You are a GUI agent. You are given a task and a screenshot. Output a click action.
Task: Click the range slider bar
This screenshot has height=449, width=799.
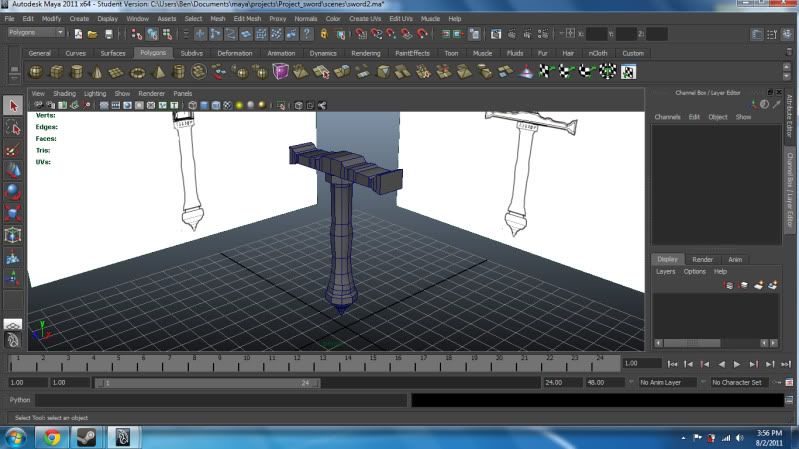pos(208,382)
